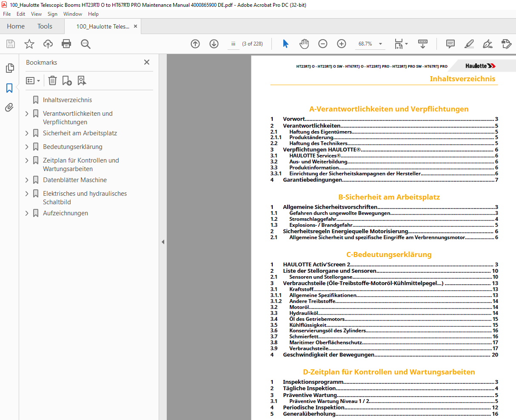This screenshot has height=420, width=516.
Task: Expand Verantwortlichkeiten und Verpflichtungen bookmark
Action: [x=27, y=114]
